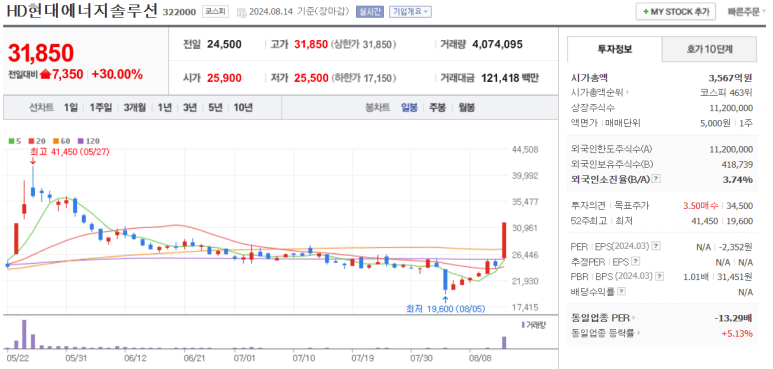Viewport: 773px width, 369px height.
Task: Switch to the 호가10단계 tab
Action: click(709, 49)
